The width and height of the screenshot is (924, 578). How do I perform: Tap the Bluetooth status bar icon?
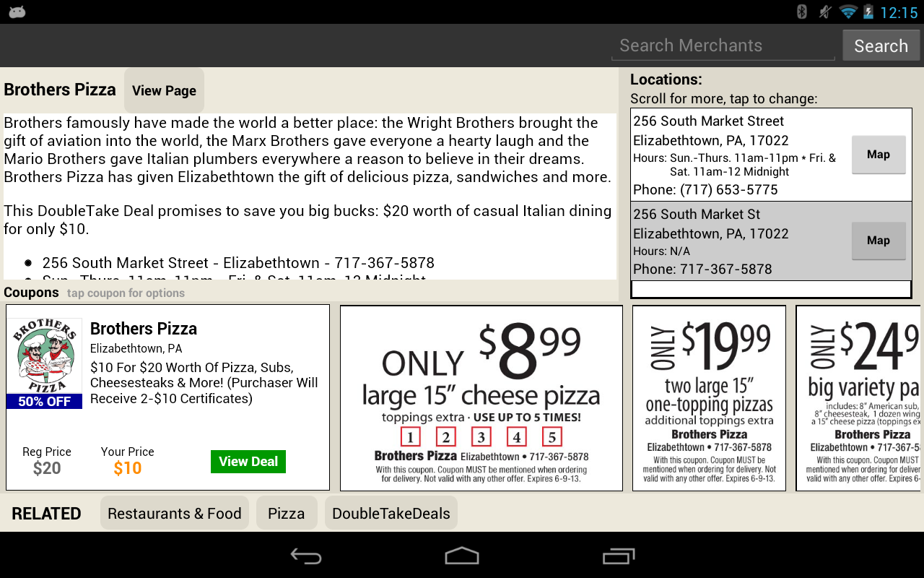(x=801, y=12)
